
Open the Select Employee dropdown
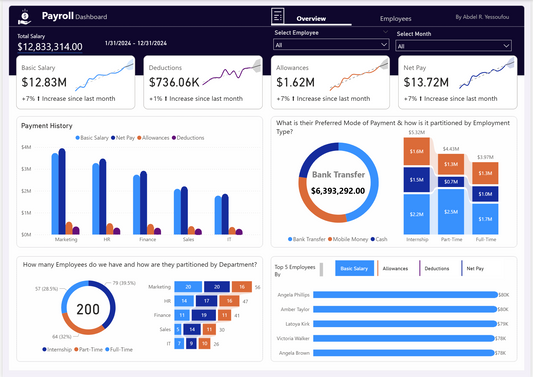coord(331,45)
